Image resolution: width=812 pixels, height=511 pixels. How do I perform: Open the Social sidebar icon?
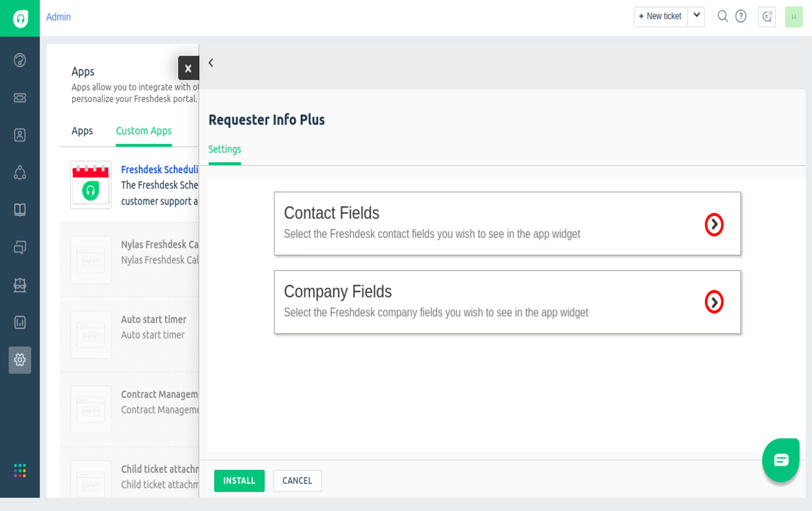(20, 173)
